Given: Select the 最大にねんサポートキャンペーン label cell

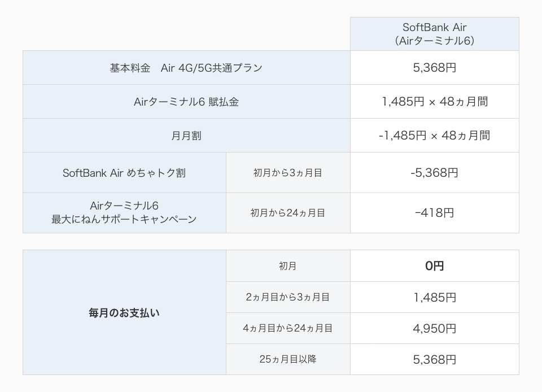Looking at the screenshot, I should (x=124, y=213).
